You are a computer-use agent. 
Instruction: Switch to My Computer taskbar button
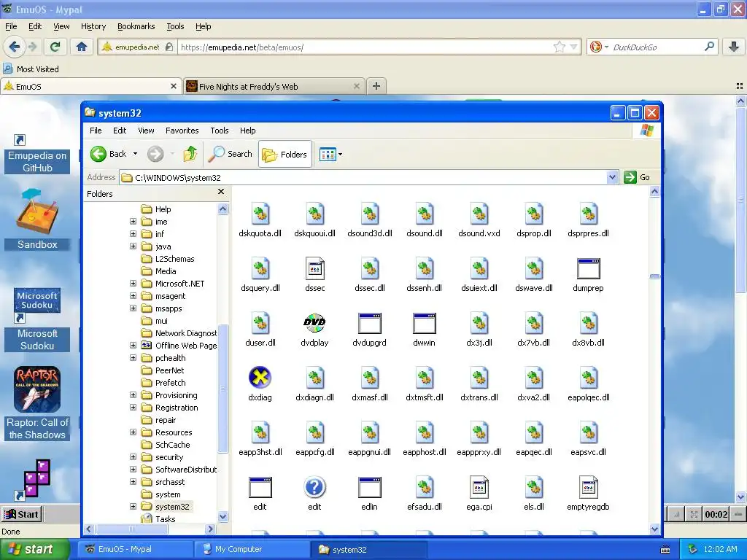251,549
